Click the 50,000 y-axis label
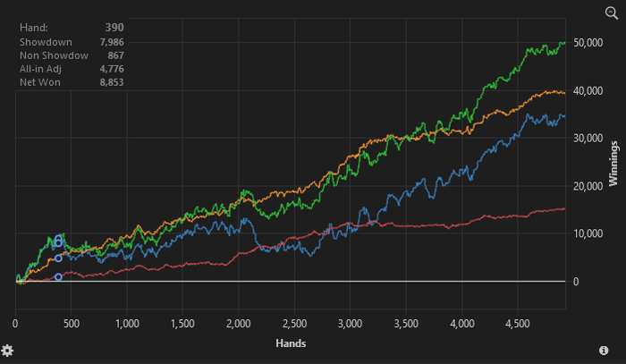The width and height of the screenshot is (626, 364). coord(588,43)
